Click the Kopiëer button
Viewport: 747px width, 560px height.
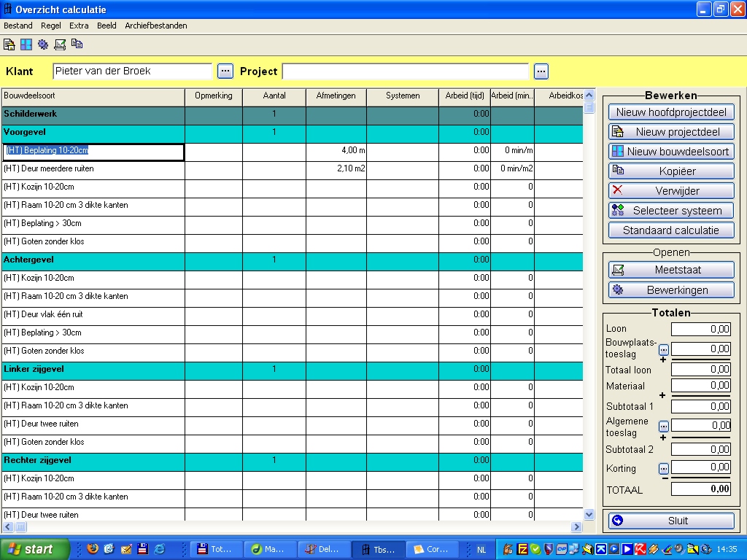(x=671, y=171)
